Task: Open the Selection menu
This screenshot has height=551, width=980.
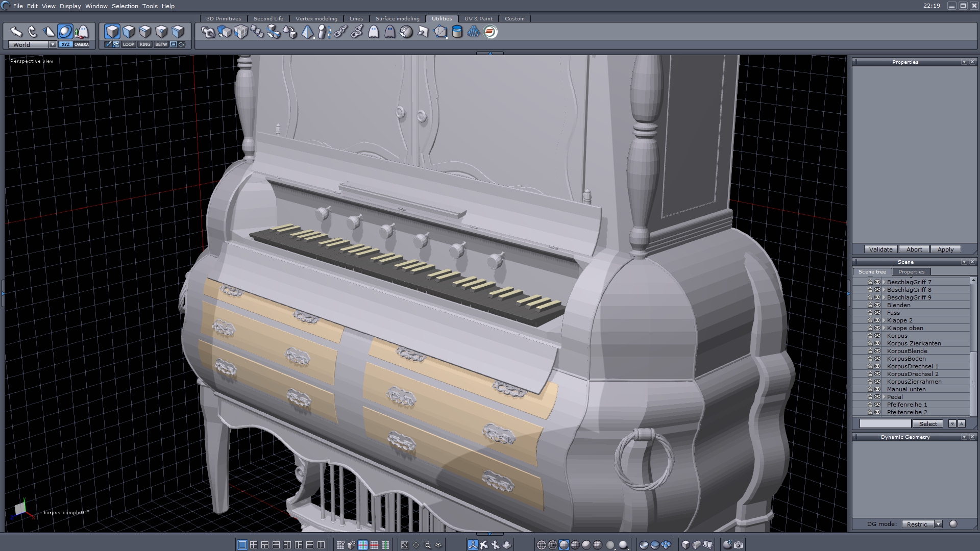Action: click(x=125, y=6)
